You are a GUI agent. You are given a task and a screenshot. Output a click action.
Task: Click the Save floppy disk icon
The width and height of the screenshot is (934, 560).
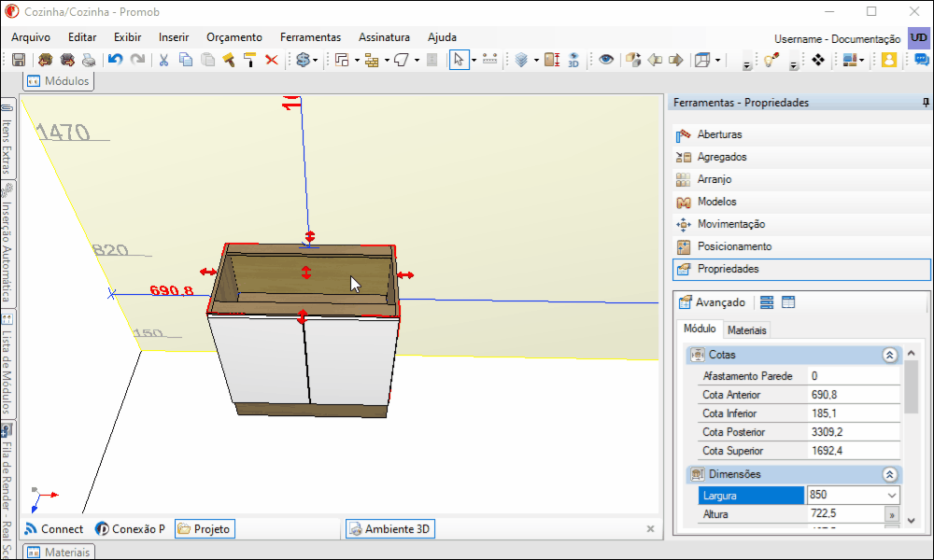[19, 60]
